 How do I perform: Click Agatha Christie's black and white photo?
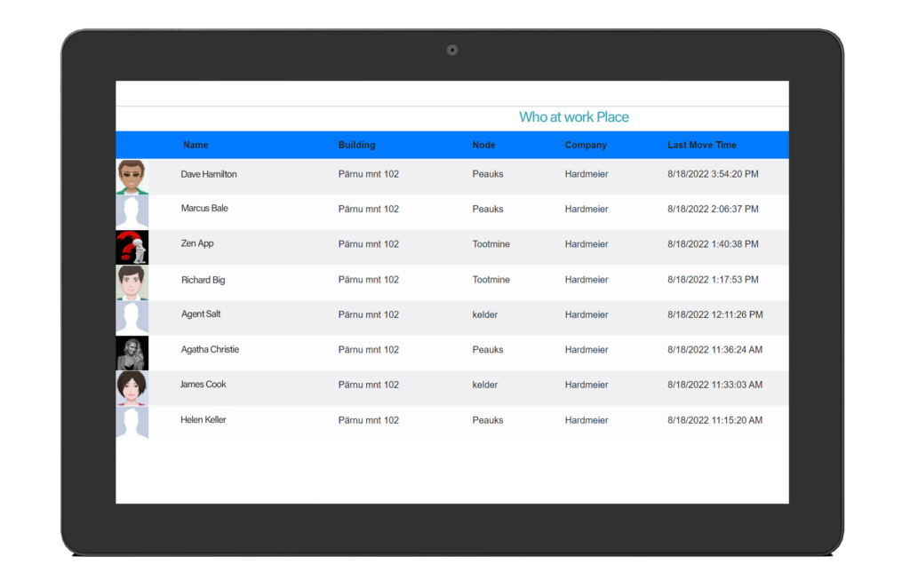click(x=132, y=354)
